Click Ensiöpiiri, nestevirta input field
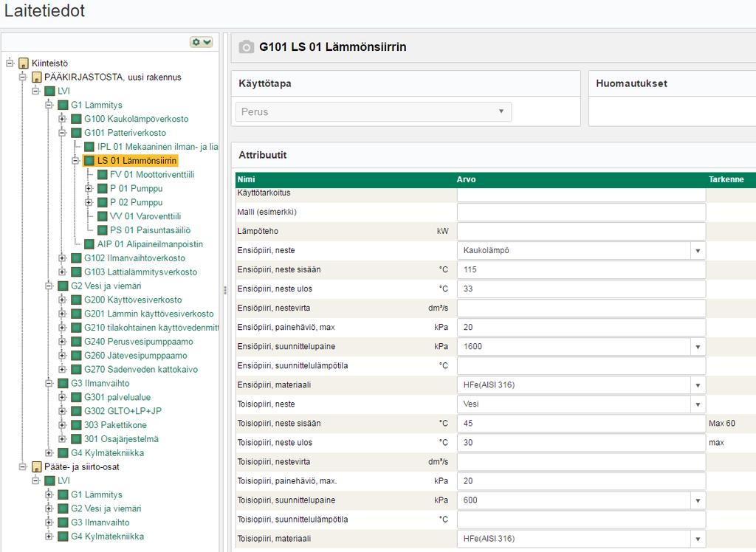 tap(581, 308)
